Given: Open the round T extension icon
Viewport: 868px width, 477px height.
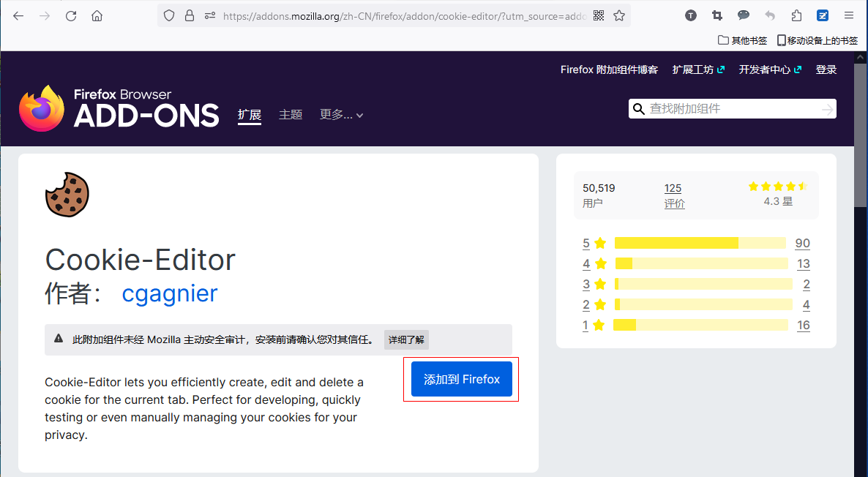Looking at the screenshot, I should tap(691, 15).
